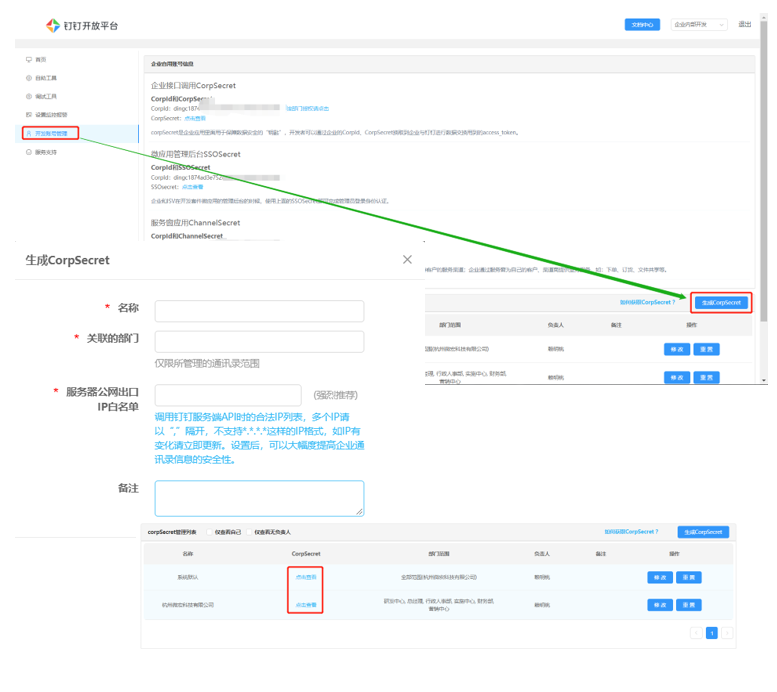The height and width of the screenshot is (692, 777).
Task: Close the 生成CorpSecret dialog with the X
Action: click(407, 260)
